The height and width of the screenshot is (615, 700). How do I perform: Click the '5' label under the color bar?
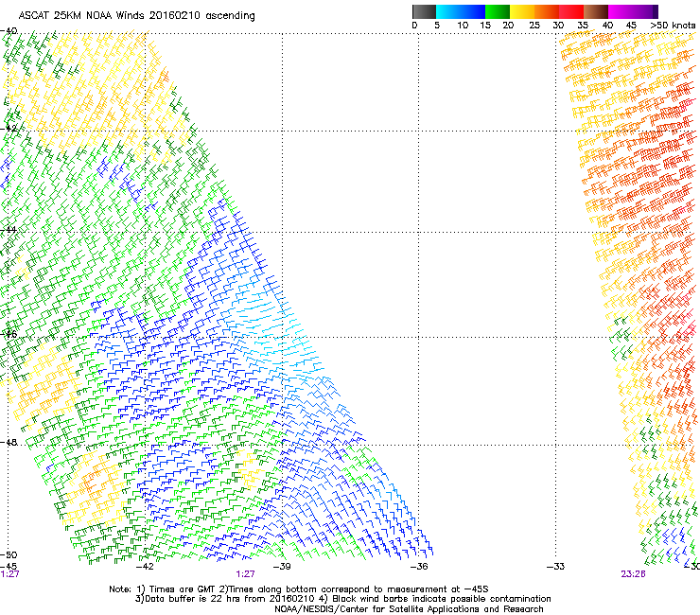click(437, 26)
